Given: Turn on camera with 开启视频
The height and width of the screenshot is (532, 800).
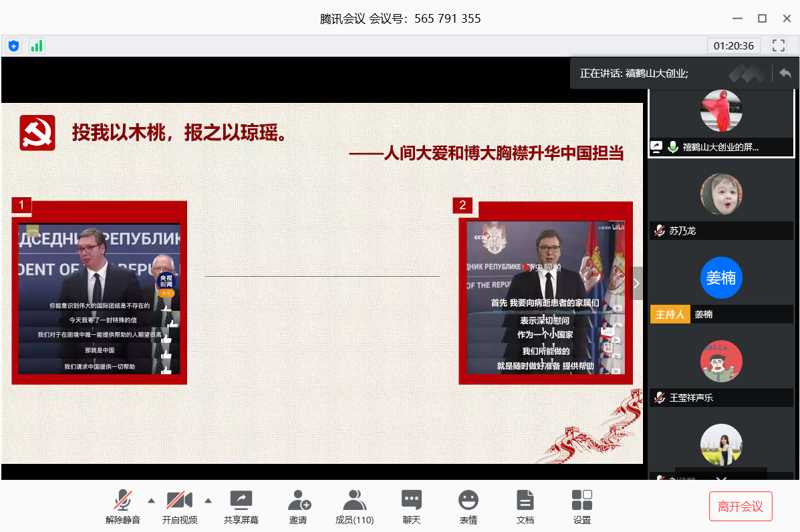Looking at the screenshot, I should coord(180,507).
